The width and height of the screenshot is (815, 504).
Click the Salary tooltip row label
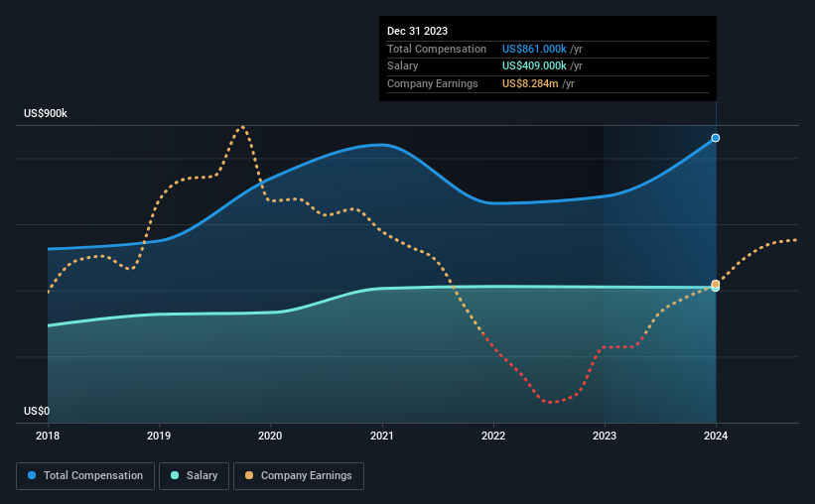point(402,66)
